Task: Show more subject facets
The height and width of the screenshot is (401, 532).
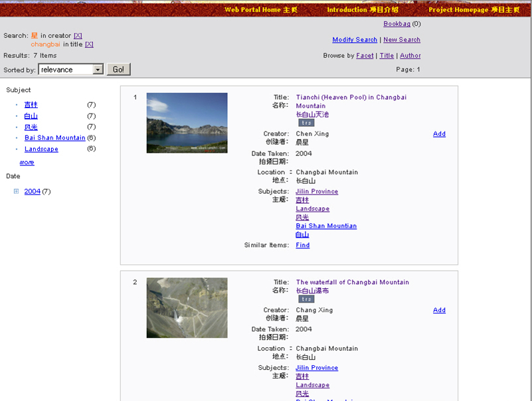Action: 27,162
